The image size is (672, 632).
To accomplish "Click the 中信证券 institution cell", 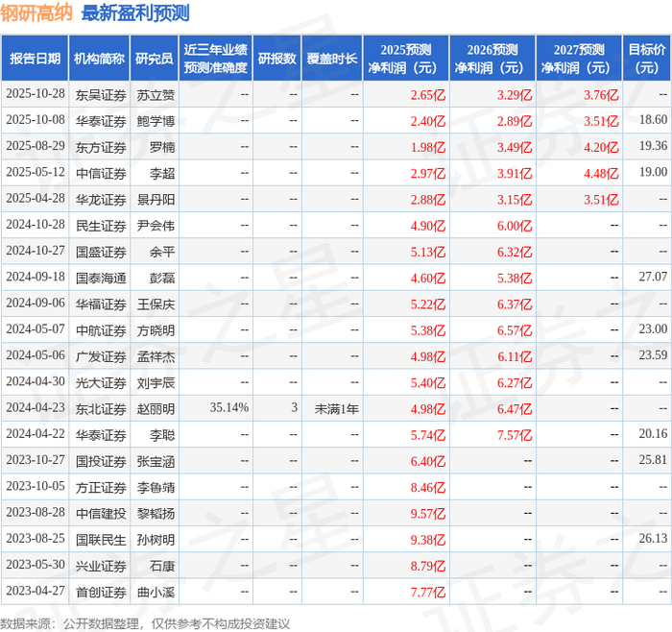I will tap(101, 173).
